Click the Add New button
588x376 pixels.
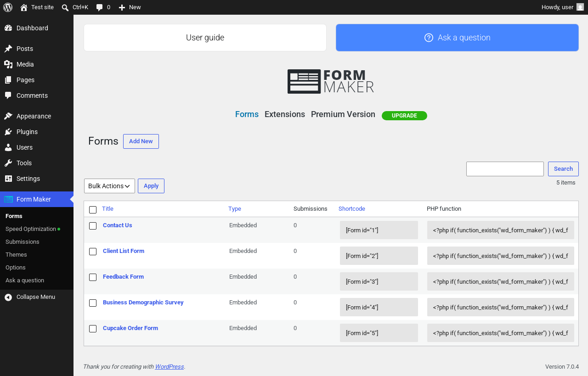click(141, 141)
